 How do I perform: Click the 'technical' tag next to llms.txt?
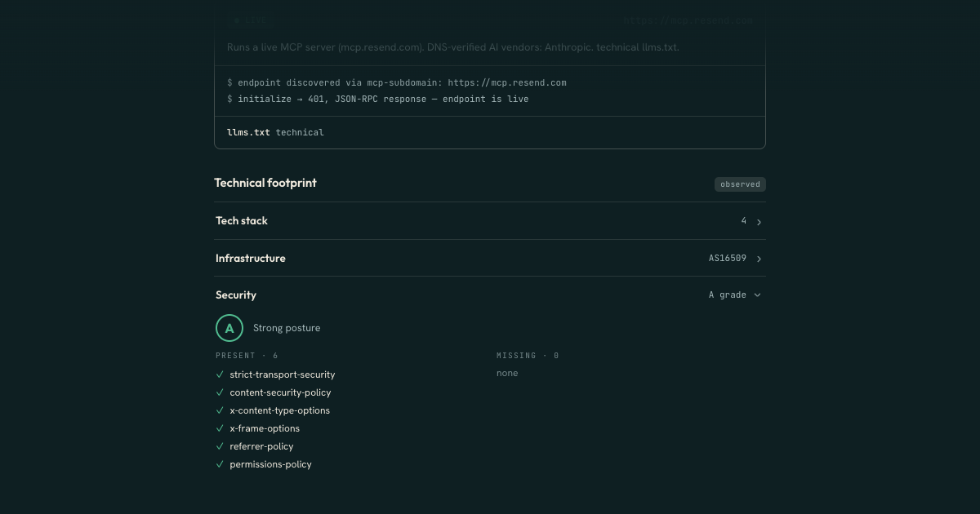[x=300, y=132]
